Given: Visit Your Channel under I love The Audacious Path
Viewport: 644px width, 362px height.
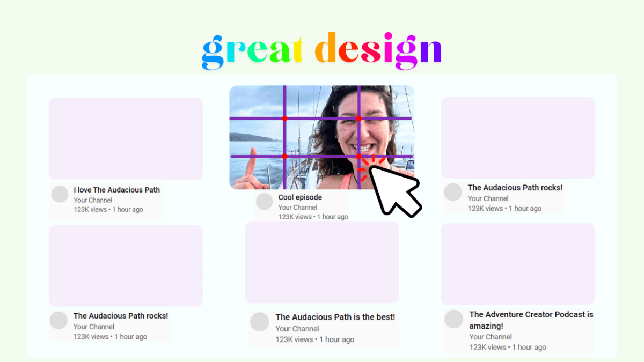Looking at the screenshot, I should click(93, 200).
